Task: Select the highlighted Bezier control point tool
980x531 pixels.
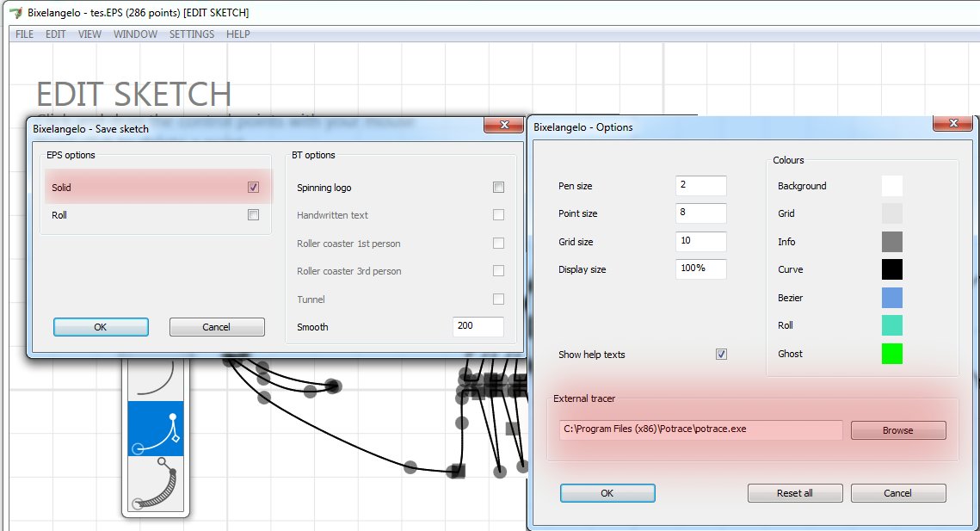Action: pos(156,429)
